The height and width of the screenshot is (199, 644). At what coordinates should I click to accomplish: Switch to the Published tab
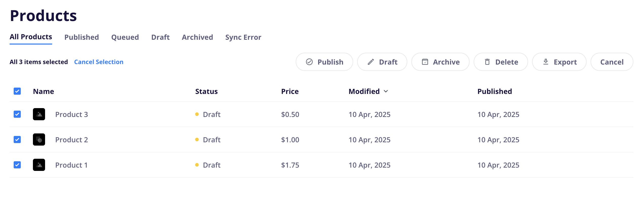(82, 37)
